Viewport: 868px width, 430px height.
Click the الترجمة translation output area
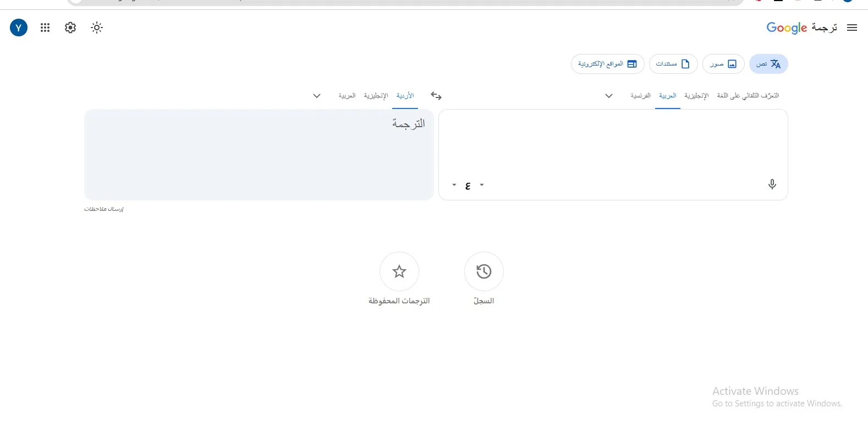tap(259, 155)
